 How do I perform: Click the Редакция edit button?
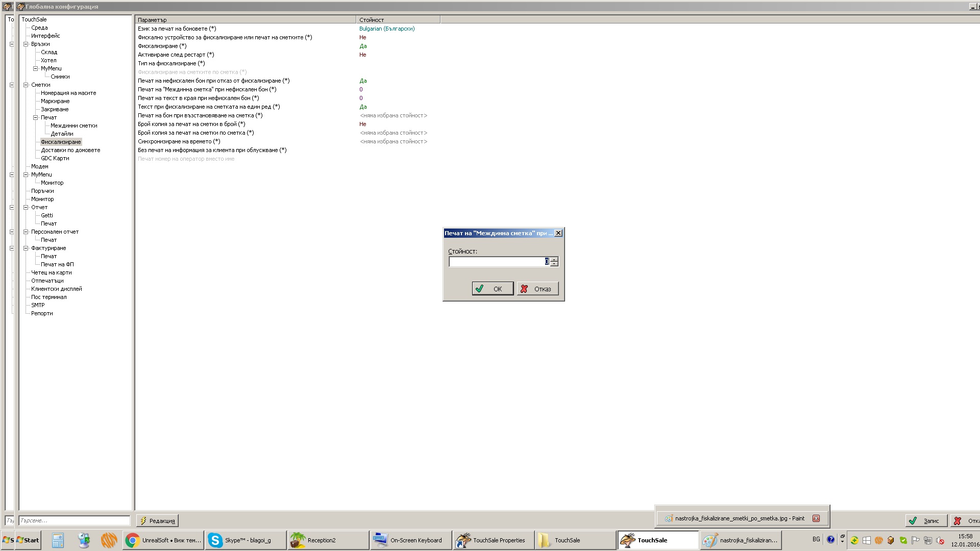pos(157,521)
